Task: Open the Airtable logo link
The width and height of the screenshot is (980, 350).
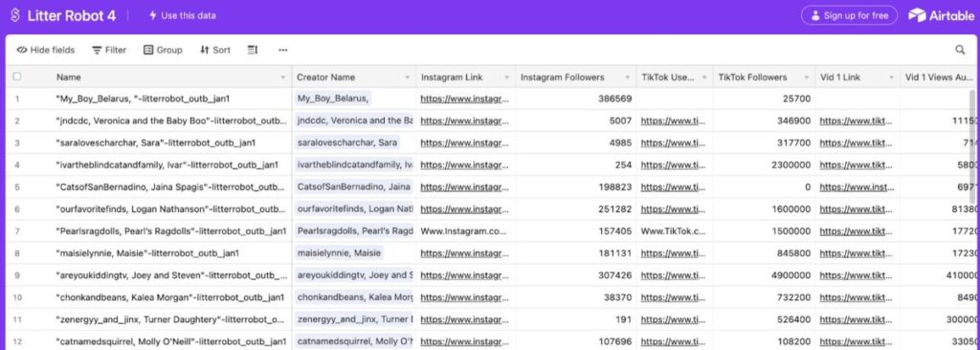Action: [x=941, y=15]
